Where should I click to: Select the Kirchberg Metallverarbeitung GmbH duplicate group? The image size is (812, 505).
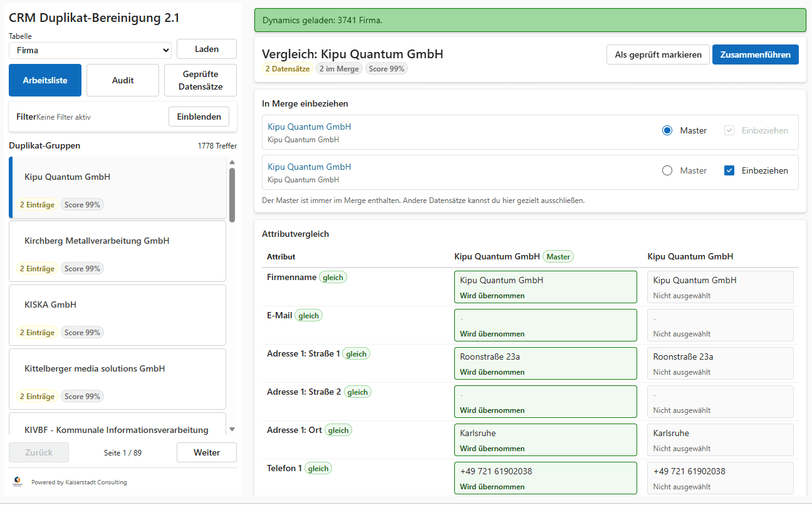tap(117, 251)
